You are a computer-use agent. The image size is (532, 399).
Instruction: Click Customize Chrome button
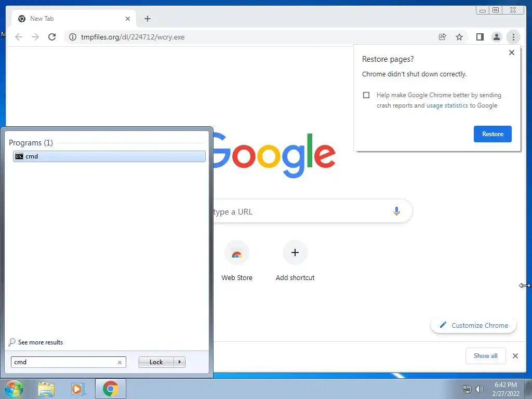coord(473,325)
